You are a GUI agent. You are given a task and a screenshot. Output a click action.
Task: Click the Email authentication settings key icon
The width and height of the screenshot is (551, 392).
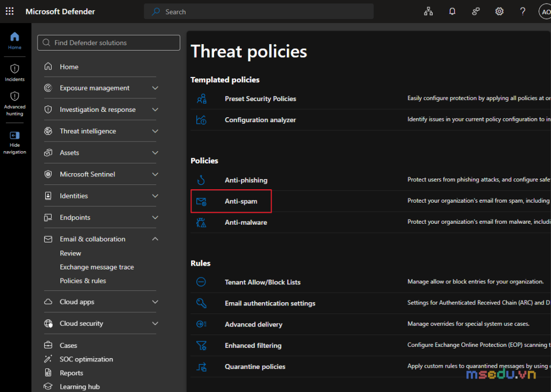(x=201, y=303)
